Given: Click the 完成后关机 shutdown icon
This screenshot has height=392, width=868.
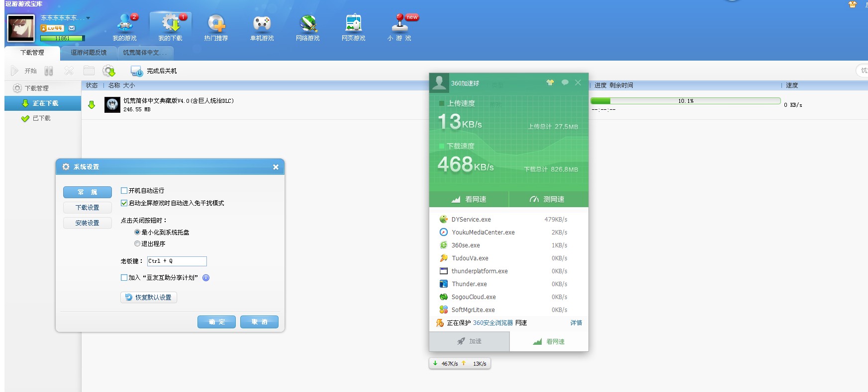Looking at the screenshot, I should [136, 71].
